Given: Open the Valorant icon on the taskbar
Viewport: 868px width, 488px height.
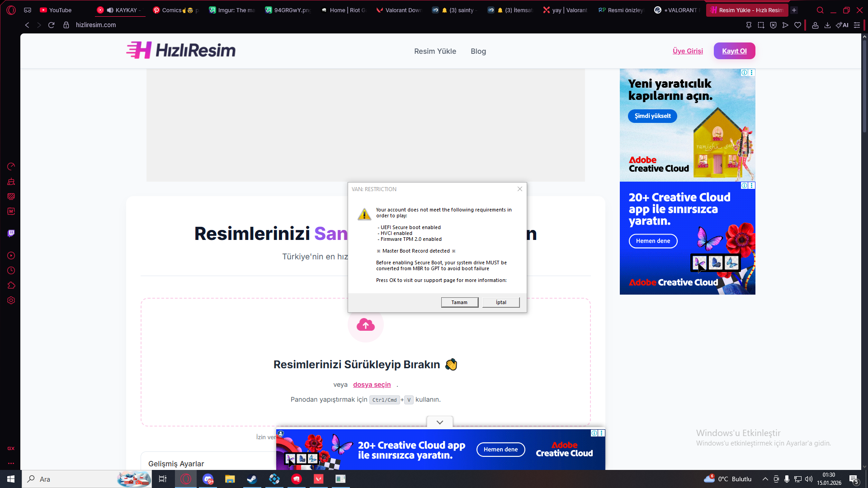Looking at the screenshot, I should (x=319, y=479).
